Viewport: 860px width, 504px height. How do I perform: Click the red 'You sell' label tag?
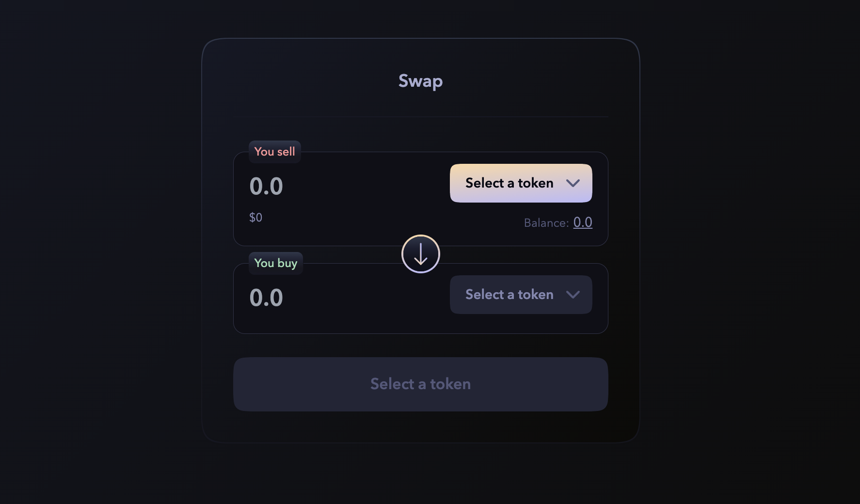274,152
